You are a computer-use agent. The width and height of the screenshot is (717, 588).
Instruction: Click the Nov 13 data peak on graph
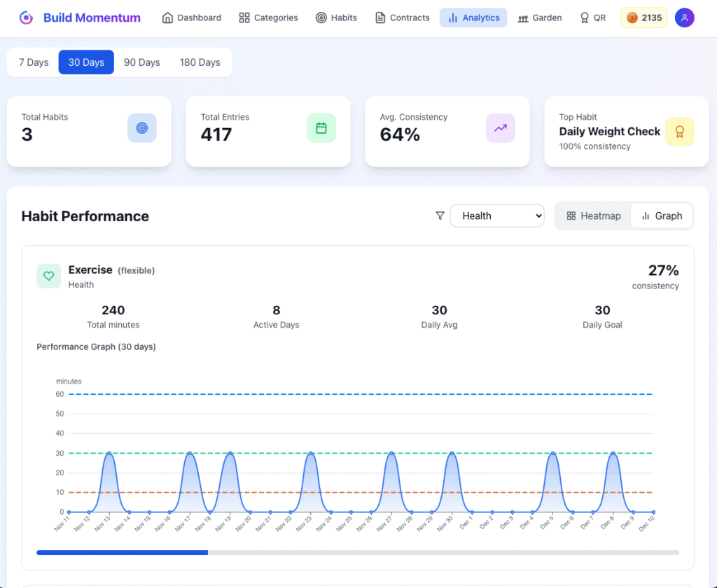click(x=109, y=453)
